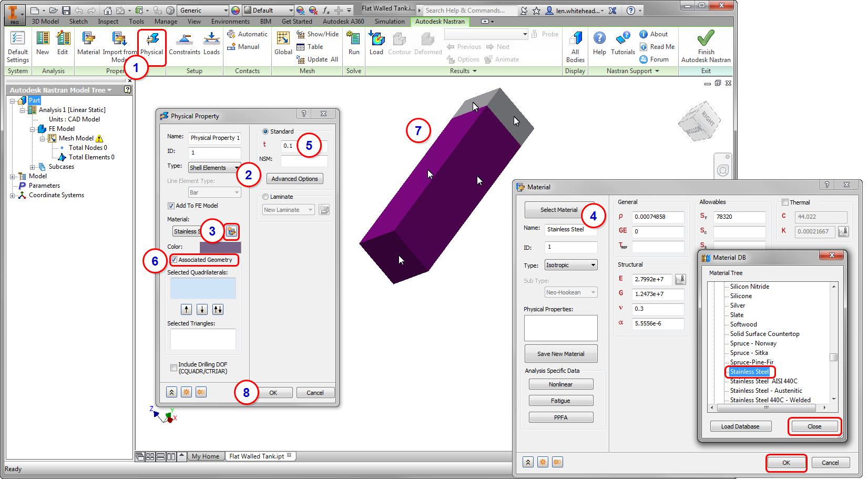Choose Automatic contacts
868x479 pixels.
point(247,34)
